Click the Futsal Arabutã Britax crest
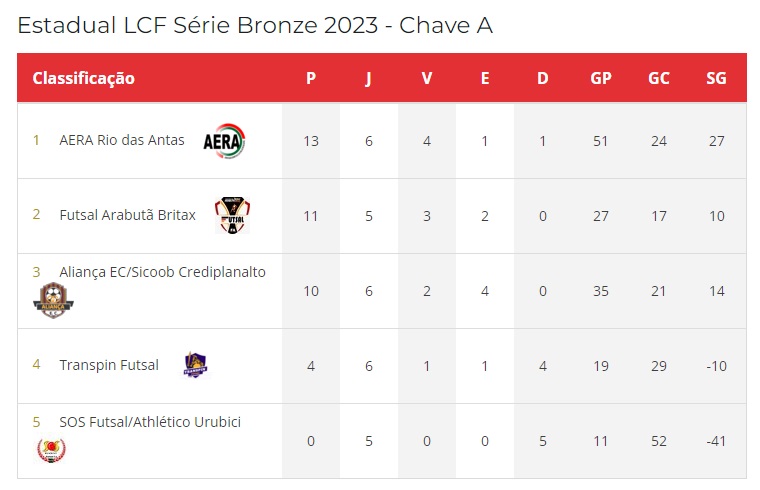 click(x=233, y=215)
